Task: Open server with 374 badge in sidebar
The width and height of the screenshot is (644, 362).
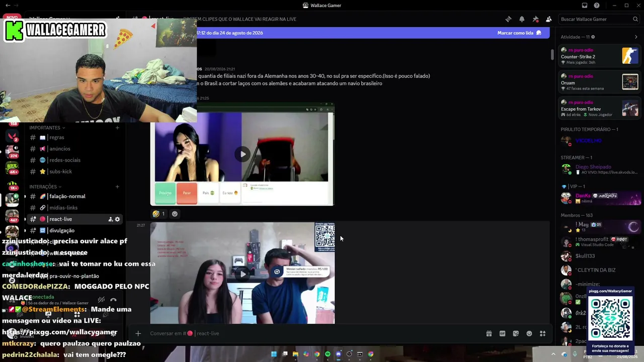Action: coord(12,151)
